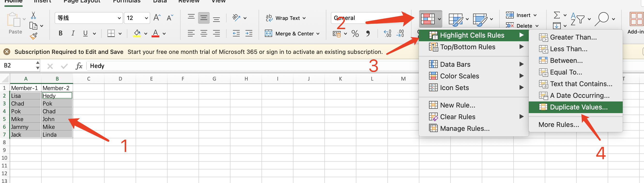Image resolution: width=644 pixels, height=183 pixels.
Task: Click the Delete cells button
Action: (519, 26)
